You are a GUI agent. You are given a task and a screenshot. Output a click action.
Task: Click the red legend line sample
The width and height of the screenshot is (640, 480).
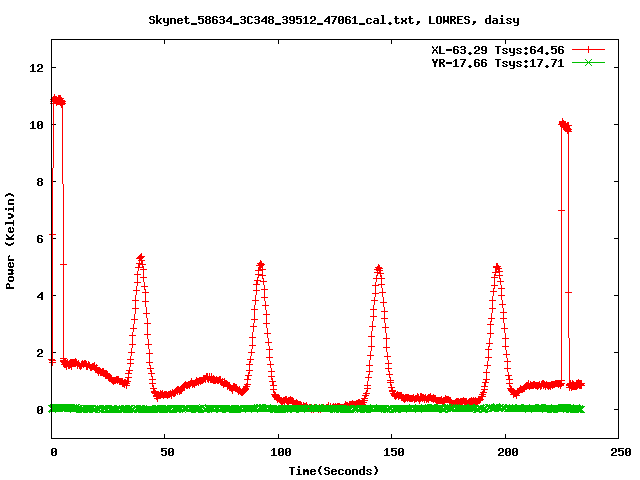click(x=588, y=50)
